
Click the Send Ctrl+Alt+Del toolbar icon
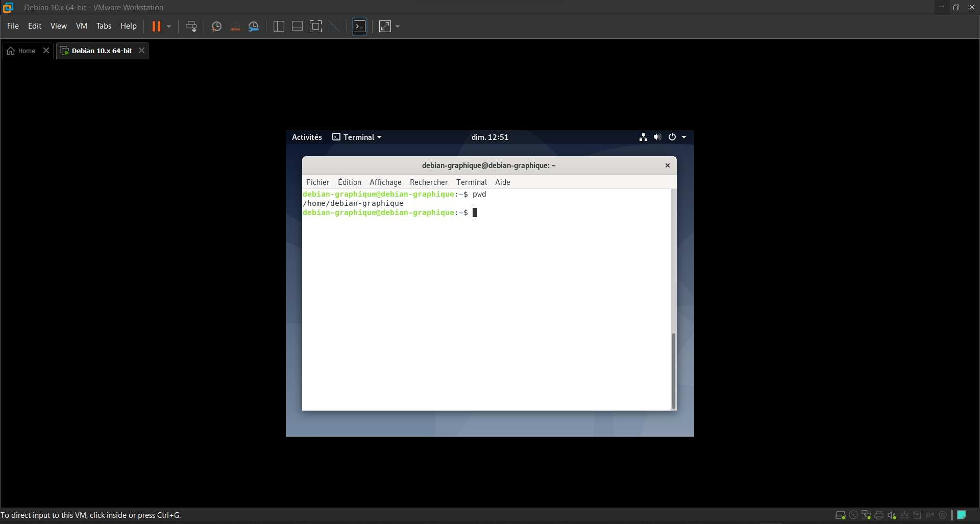click(x=191, y=27)
